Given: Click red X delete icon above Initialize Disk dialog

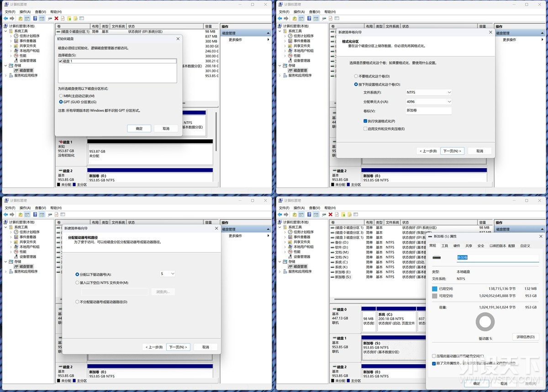Looking at the screenshot, I should [x=56, y=18].
